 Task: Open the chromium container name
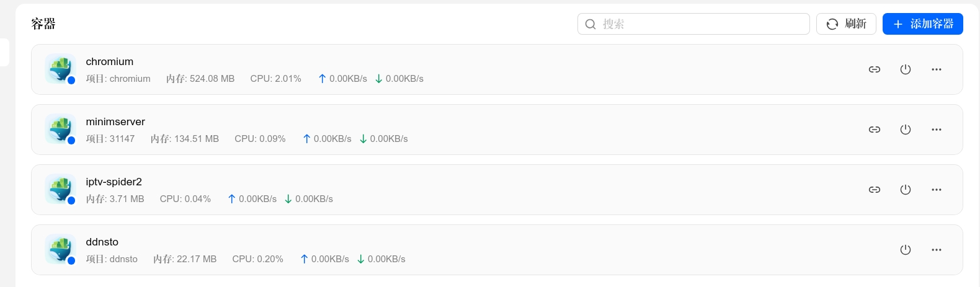click(x=110, y=61)
